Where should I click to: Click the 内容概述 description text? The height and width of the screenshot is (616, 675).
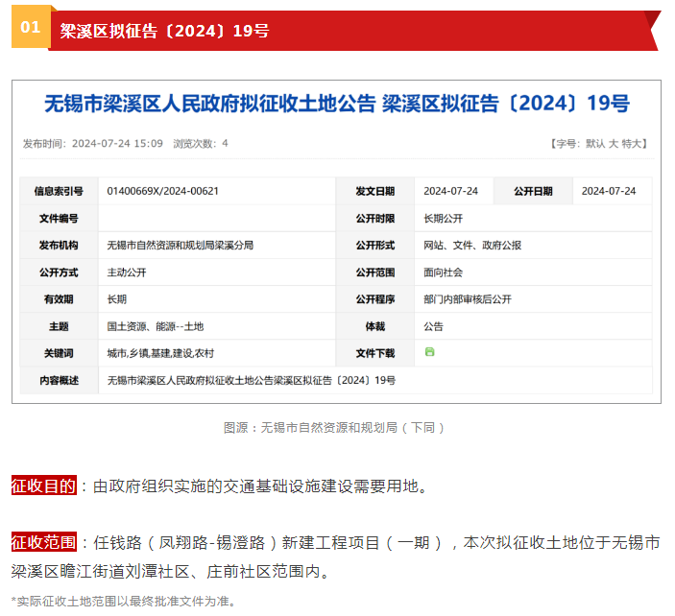251,380
